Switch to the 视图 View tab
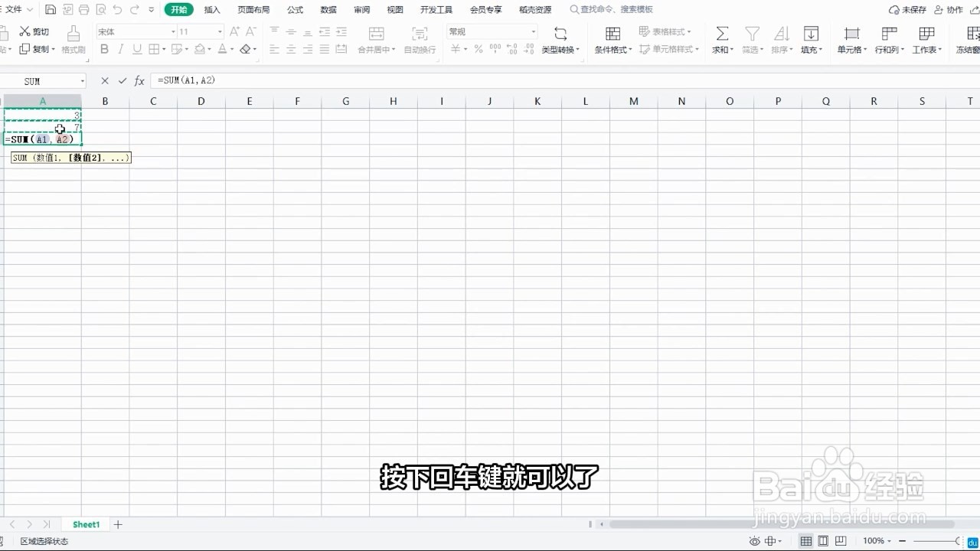The image size is (980, 551). [395, 10]
